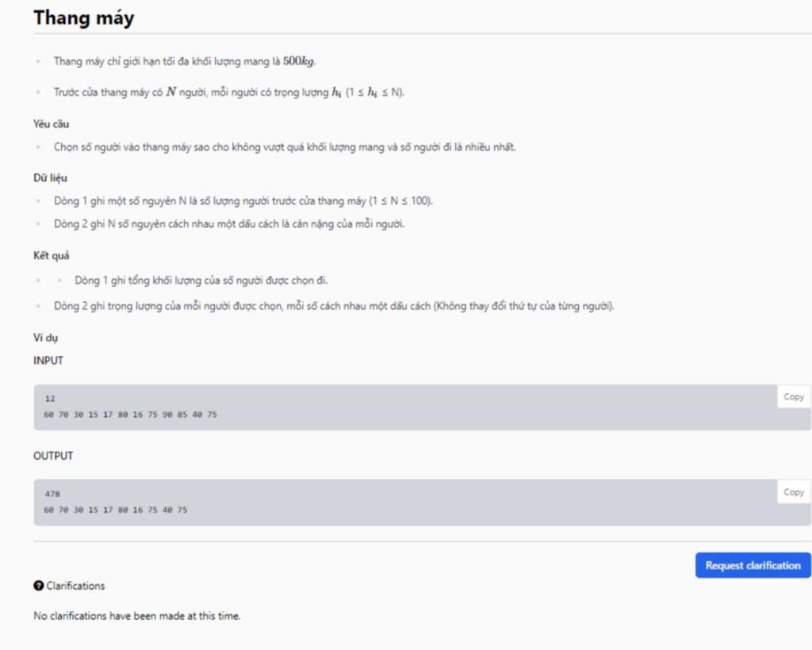Click the Ví dụ heading
This screenshot has height=650, width=812.
tap(45, 338)
